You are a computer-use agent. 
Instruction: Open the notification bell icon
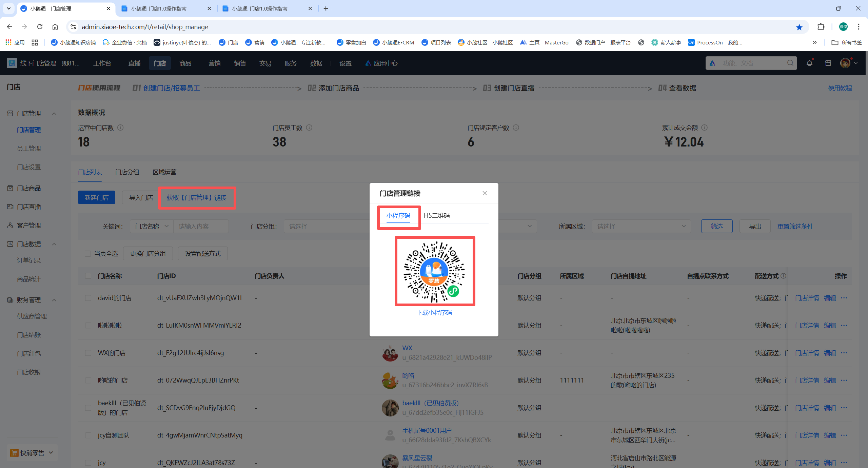(x=809, y=63)
